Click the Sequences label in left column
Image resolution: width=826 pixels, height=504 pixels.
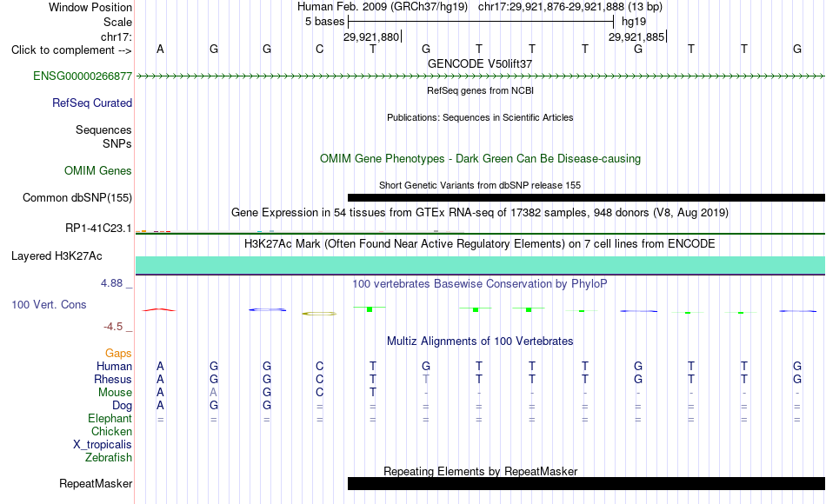[x=103, y=129]
